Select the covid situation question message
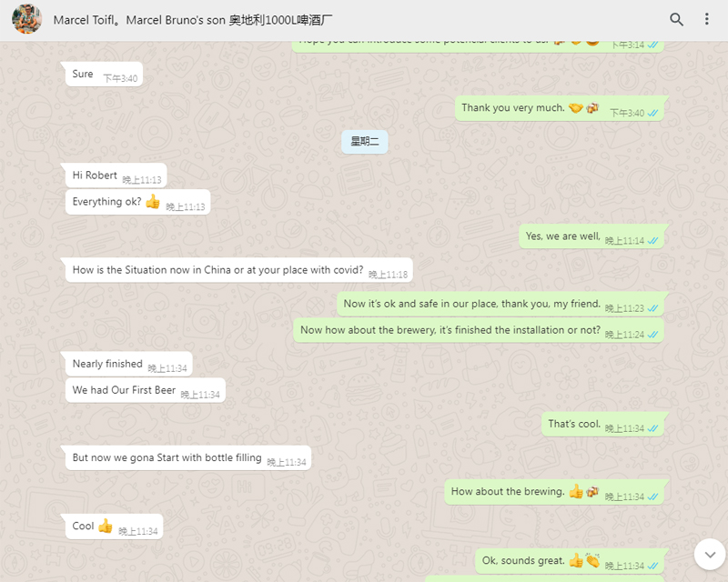Screen dimensions: 728x582 (x=239, y=270)
